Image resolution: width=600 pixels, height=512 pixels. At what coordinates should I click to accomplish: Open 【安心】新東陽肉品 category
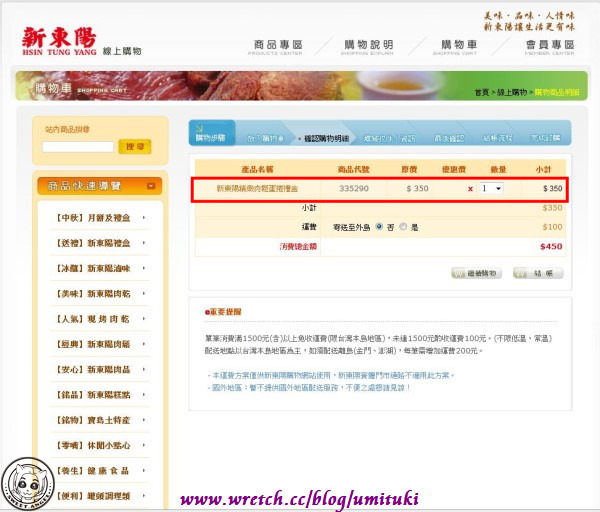93,369
